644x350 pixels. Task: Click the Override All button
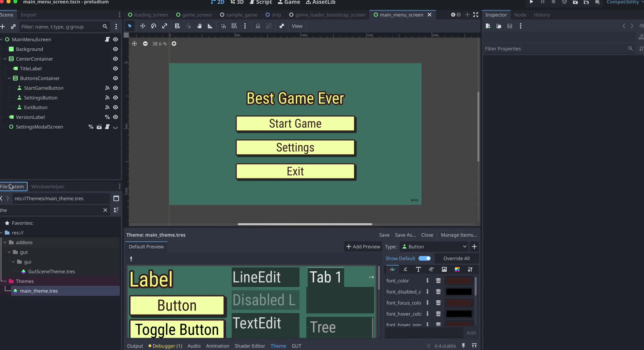tap(456, 258)
